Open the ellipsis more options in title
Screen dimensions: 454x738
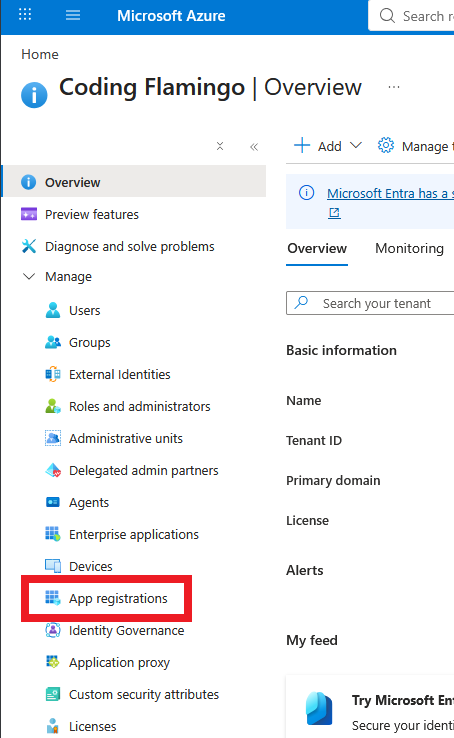click(394, 87)
